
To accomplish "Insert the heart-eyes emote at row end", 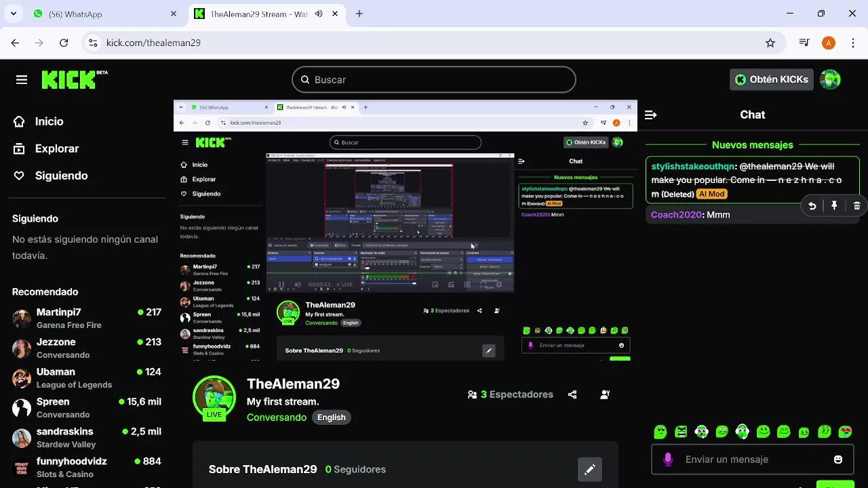I will point(845,431).
